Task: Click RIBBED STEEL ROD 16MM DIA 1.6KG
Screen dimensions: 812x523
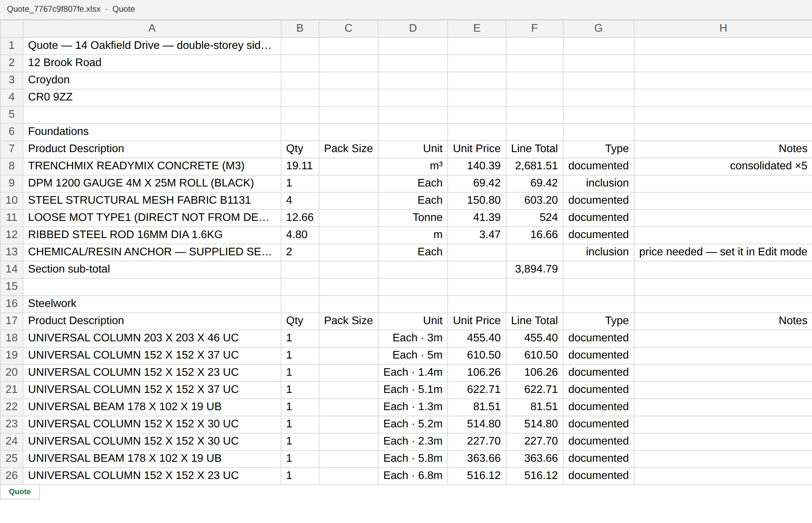Action: point(152,235)
